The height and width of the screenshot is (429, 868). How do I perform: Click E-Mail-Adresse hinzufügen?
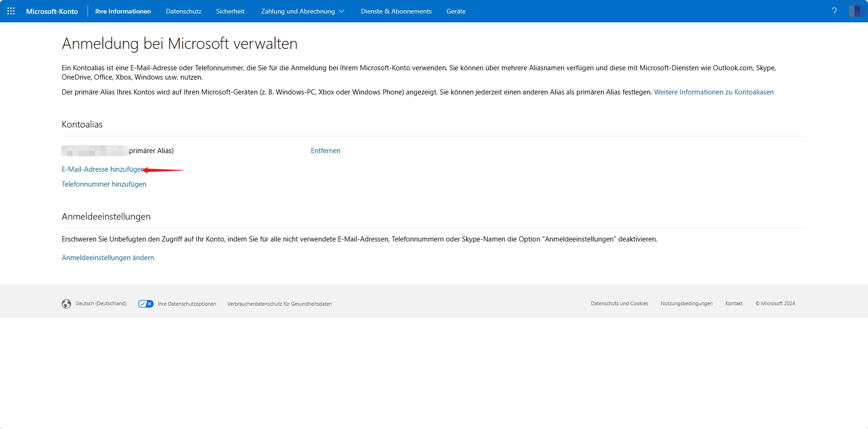point(103,169)
